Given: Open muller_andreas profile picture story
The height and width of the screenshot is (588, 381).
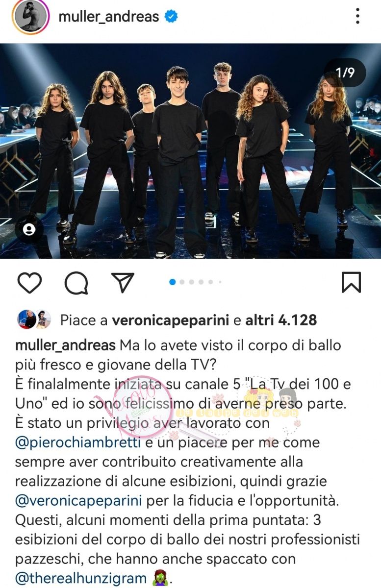Looking at the screenshot, I should click(31, 16).
